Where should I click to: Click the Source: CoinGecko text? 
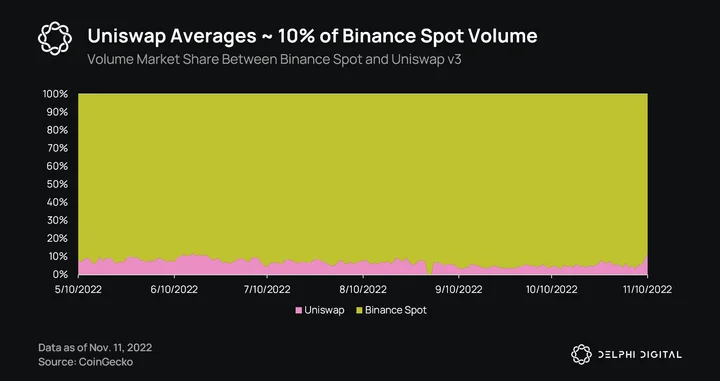(x=85, y=362)
